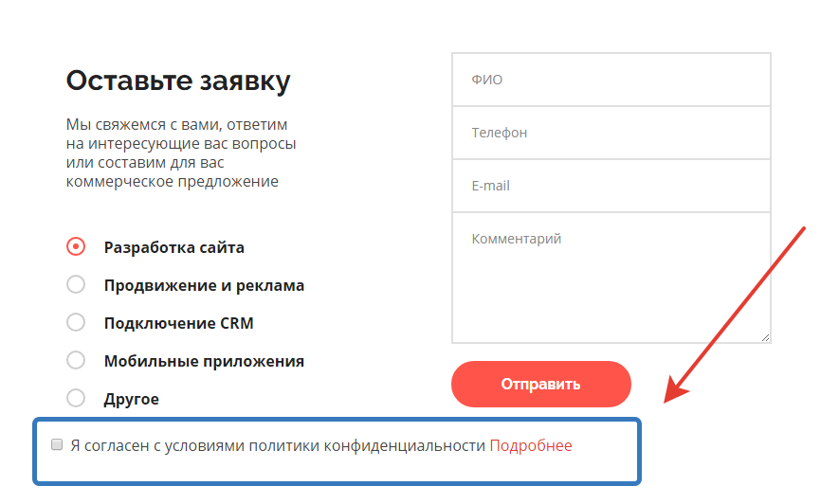Choose the 'Другое' radio circle
Image resolution: width=839 pixels, height=504 pixels.
(76, 398)
